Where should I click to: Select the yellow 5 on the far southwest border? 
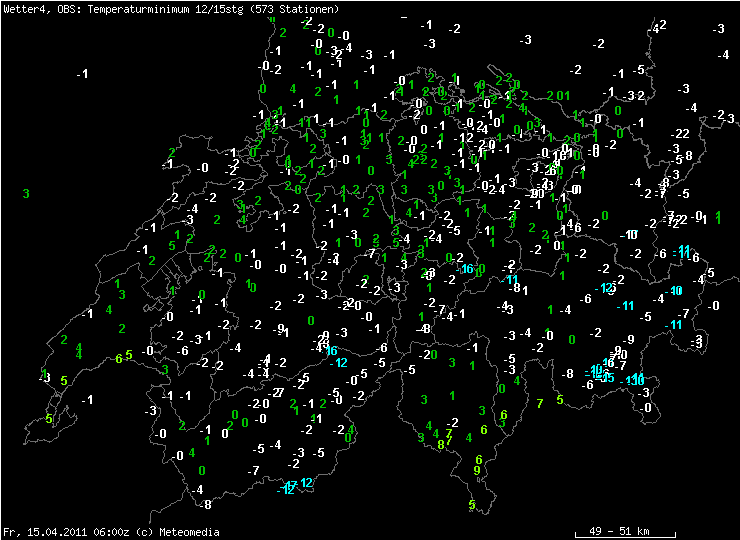(x=48, y=419)
